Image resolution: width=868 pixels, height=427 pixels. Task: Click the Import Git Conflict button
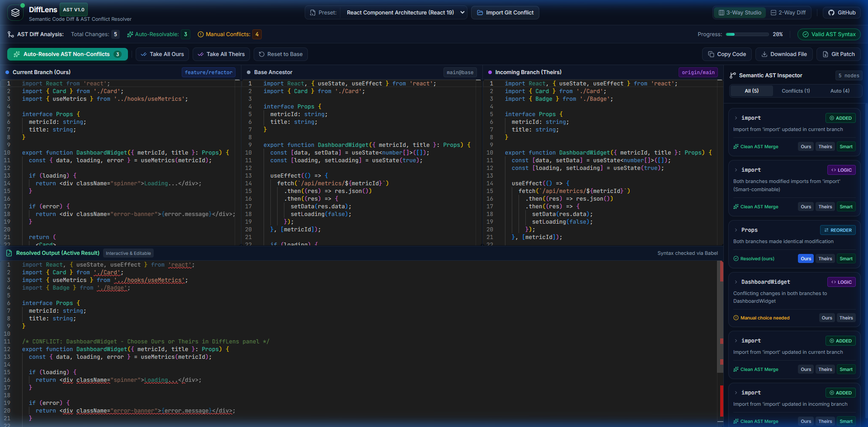(505, 13)
